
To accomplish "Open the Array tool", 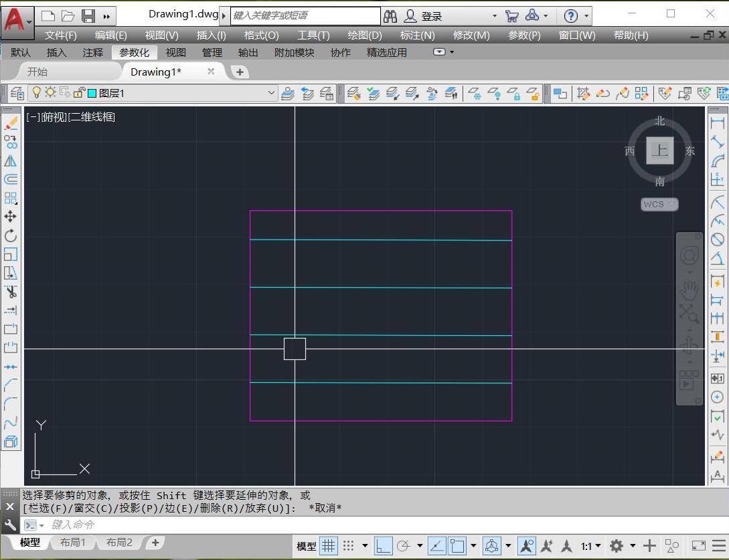I will [12, 198].
